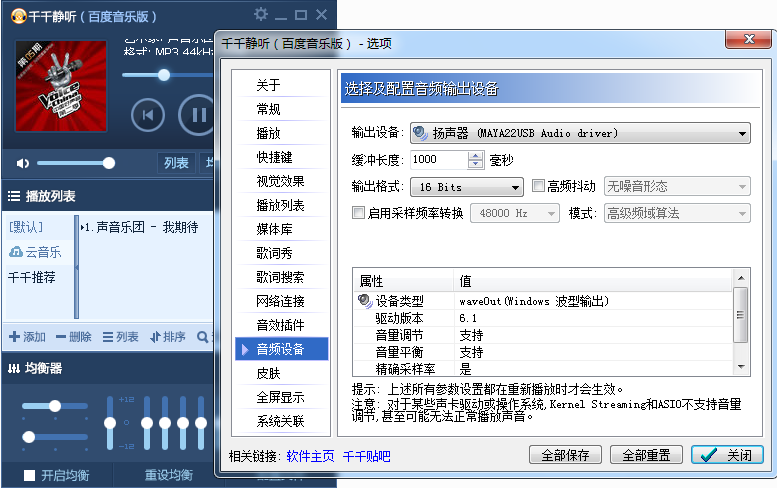Viewport: 777px width, 488px height.
Task: Click the 删除 minus icon in playlist
Action: pyautogui.click(x=61, y=337)
